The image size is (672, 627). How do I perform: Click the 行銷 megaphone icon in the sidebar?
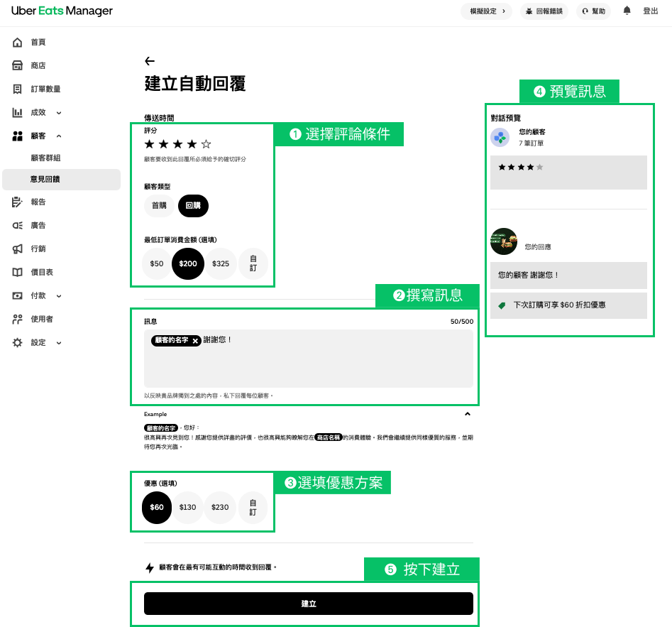pos(18,249)
